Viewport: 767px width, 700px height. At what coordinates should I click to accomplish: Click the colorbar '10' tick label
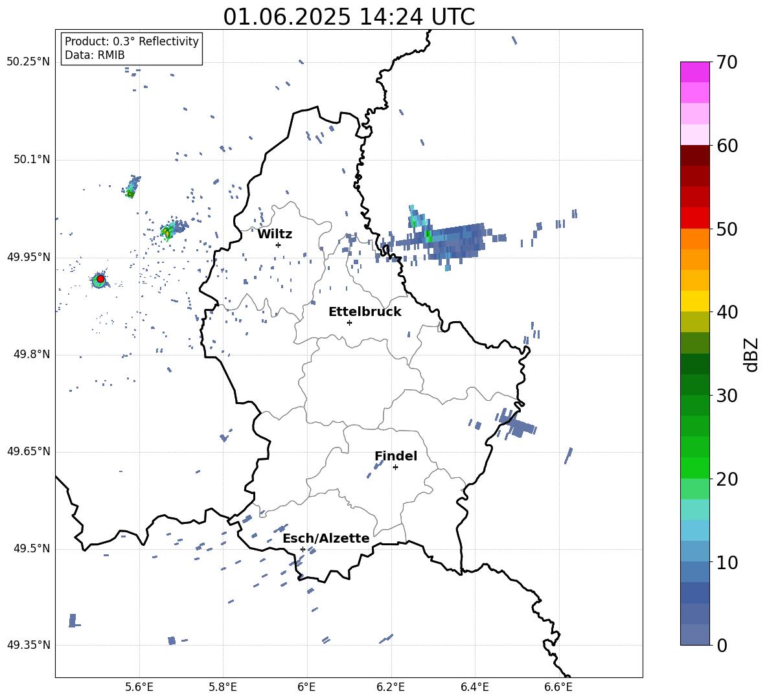click(727, 562)
